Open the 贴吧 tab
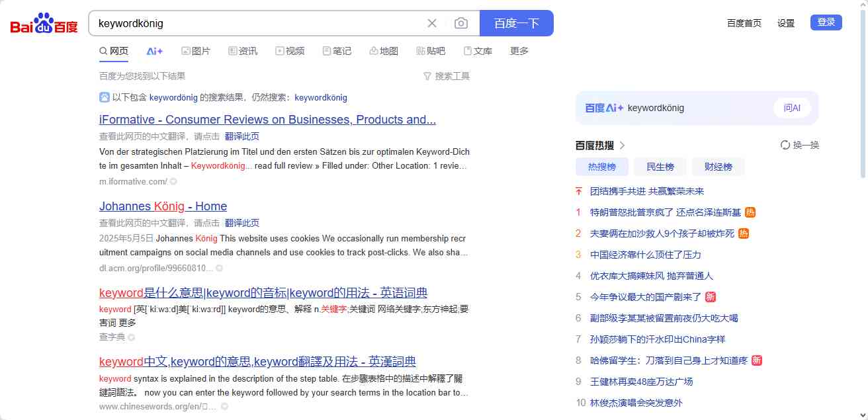This screenshot has width=868, height=420. [431, 51]
